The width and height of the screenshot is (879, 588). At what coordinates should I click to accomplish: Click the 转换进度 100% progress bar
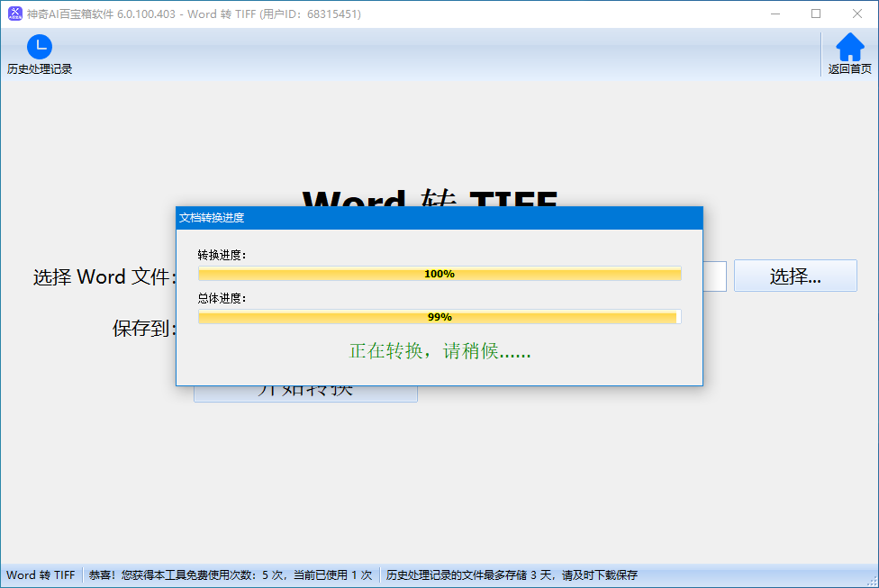click(x=439, y=274)
